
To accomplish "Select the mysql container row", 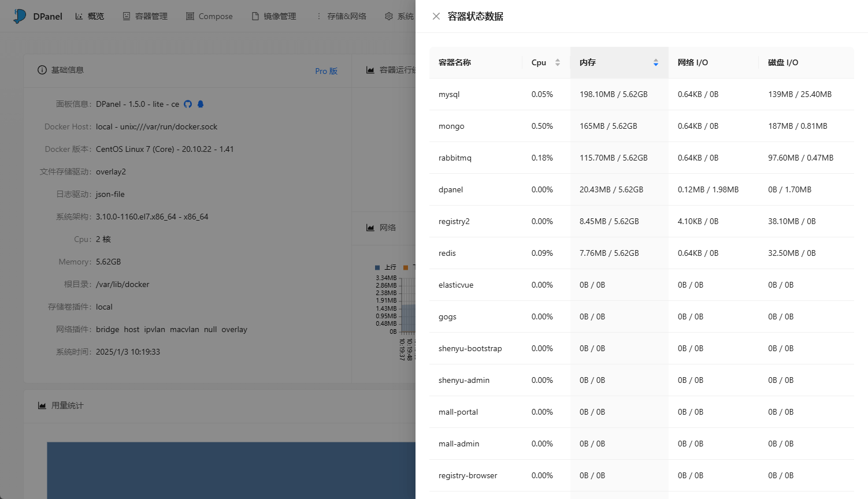I will [x=449, y=94].
